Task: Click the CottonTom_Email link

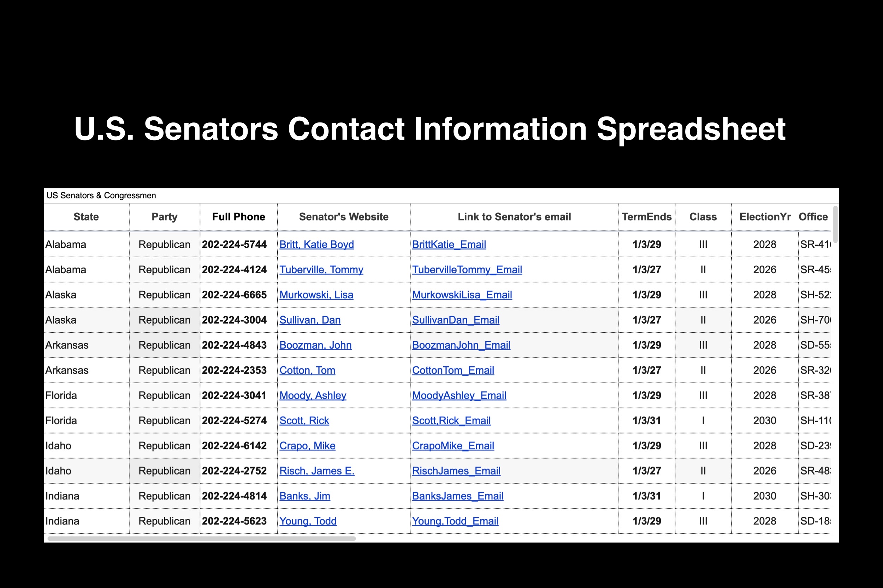Action: 453,370
